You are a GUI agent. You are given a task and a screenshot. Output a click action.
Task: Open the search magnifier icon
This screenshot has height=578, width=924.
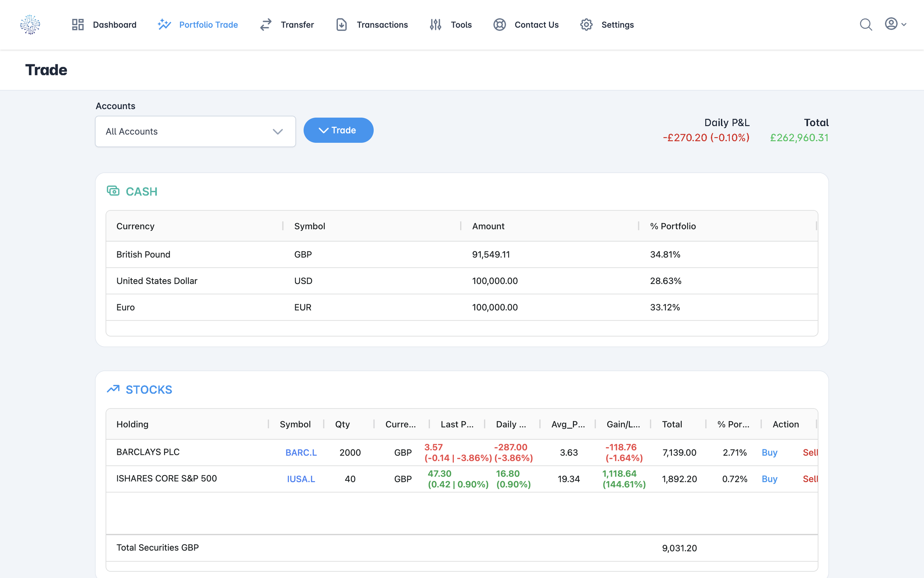[x=866, y=25]
